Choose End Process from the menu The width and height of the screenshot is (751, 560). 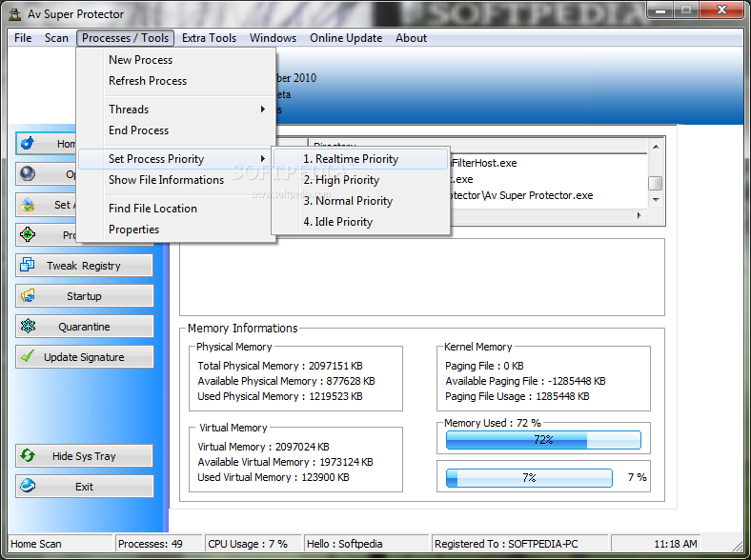175,130
